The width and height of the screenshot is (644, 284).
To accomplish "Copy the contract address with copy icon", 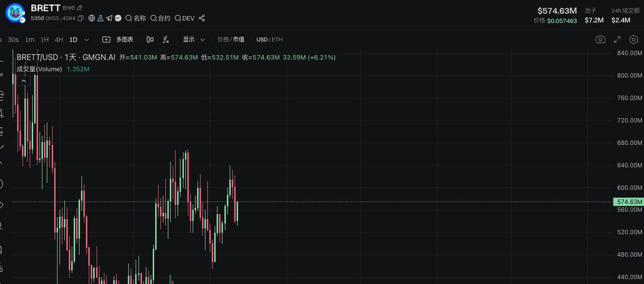I will (x=80, y=18).
